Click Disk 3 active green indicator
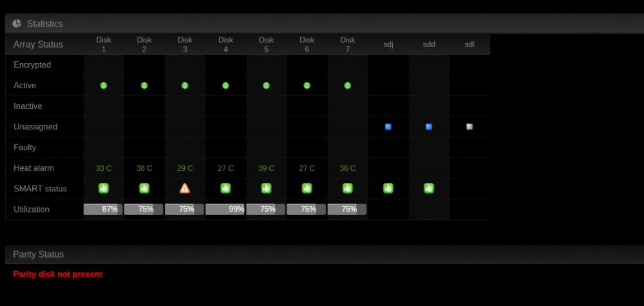The height and width of the screenshot is (306, 644). click(x=185, y=86)
